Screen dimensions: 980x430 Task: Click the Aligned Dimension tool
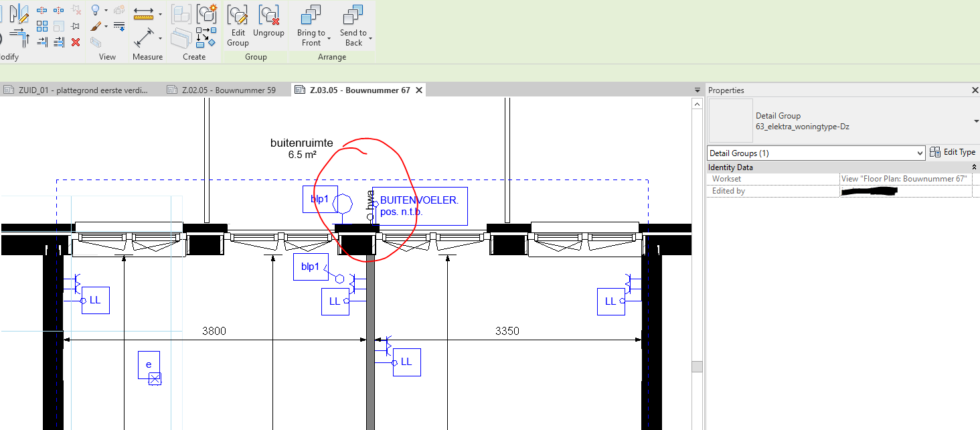(143, 37)
